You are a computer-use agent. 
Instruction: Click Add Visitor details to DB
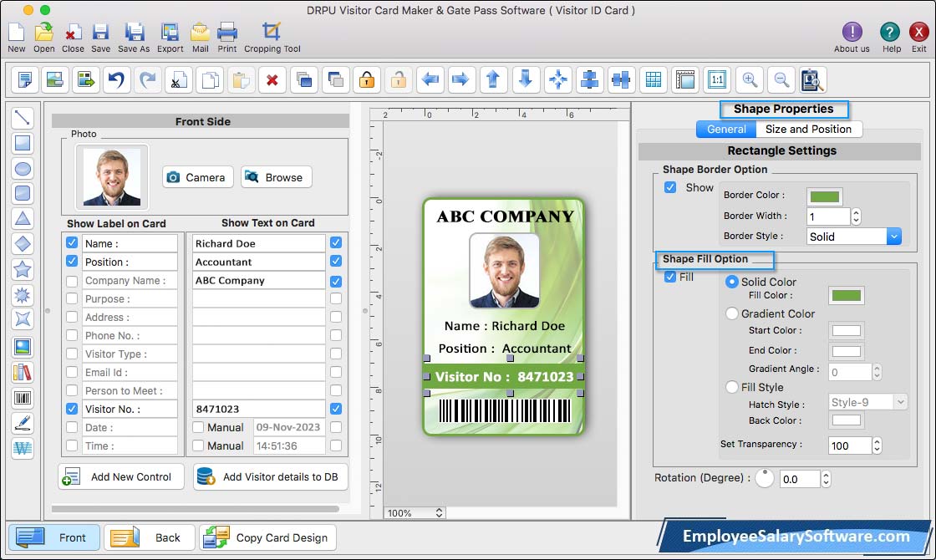tap(271, 476)
